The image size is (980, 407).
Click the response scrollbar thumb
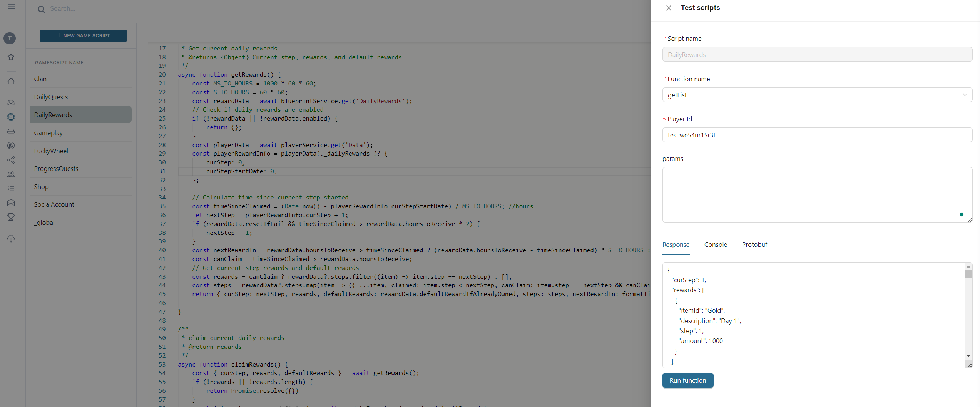968,274
